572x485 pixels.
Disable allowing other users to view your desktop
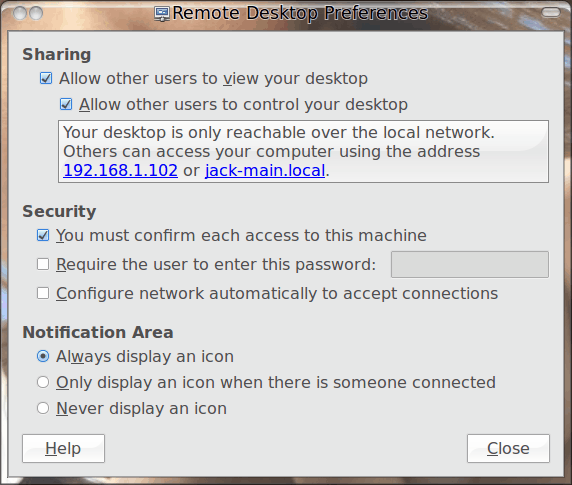tap(46, 78)
